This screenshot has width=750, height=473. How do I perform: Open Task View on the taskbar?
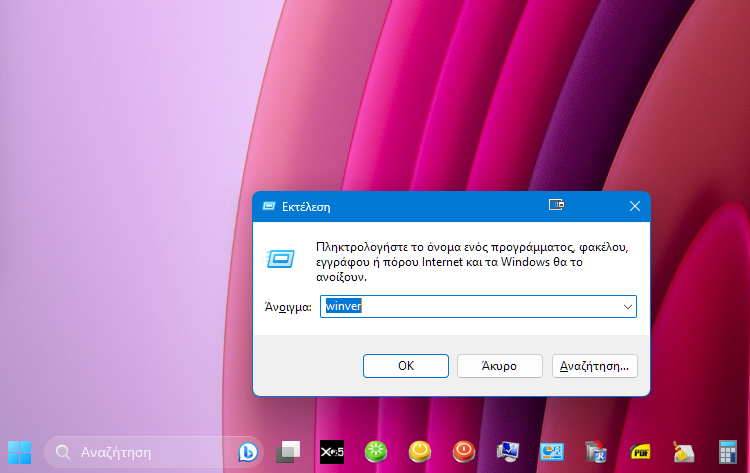(x=288, y=452)
